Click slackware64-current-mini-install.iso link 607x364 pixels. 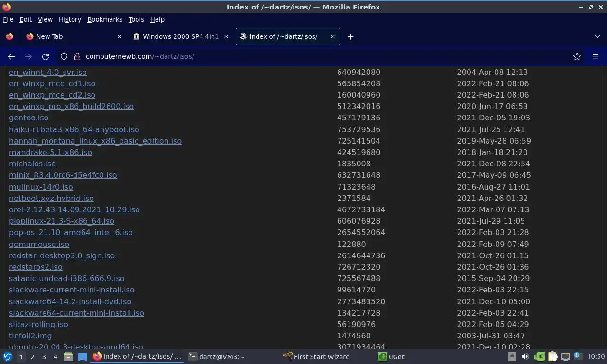76,313
